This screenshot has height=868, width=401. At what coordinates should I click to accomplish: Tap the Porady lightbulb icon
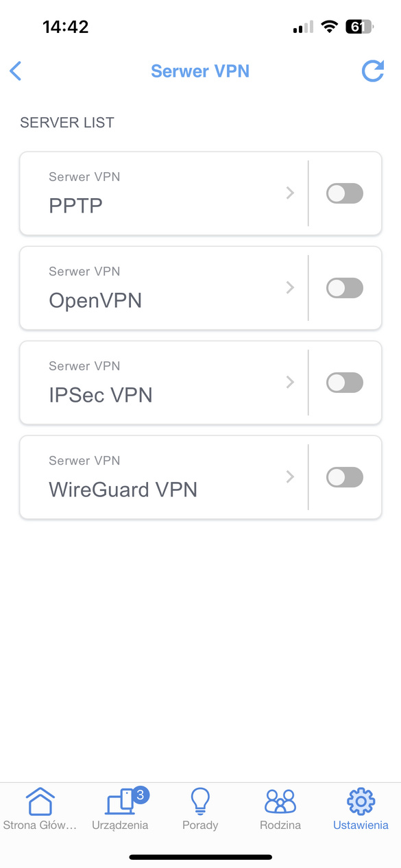coord(200,801)
